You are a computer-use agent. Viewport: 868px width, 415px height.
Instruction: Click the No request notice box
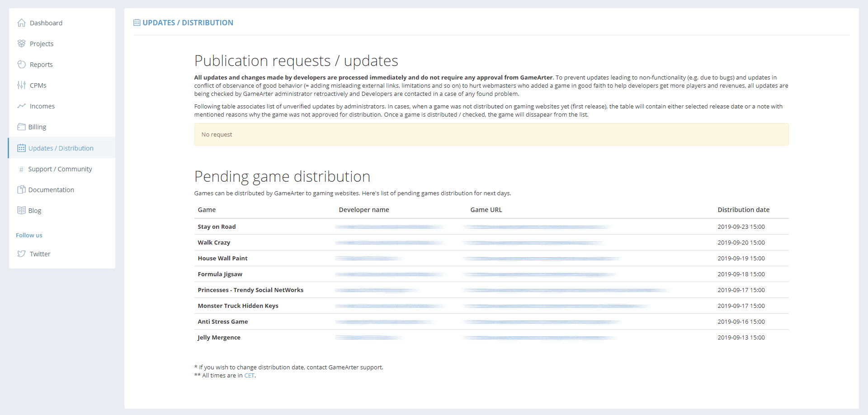pyautogui.click(x=491, y=134)
